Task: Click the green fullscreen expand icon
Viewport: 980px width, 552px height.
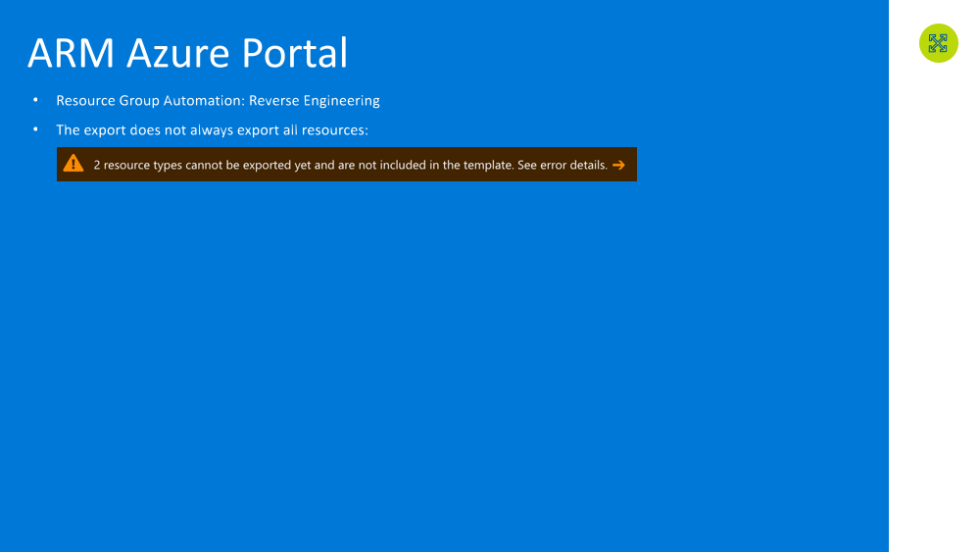Action: click(938, 43)
